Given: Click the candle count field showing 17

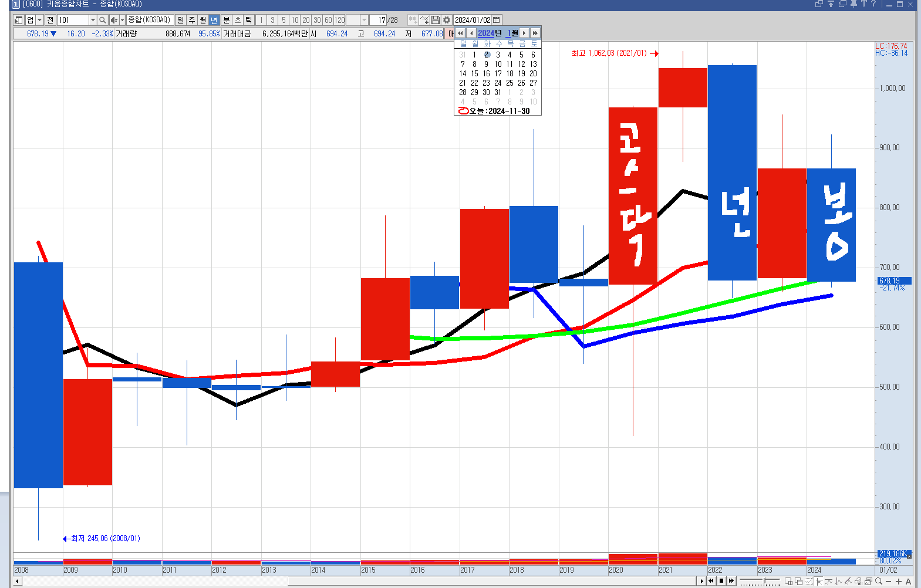Looking at the screenshot, I should (379, 20).
